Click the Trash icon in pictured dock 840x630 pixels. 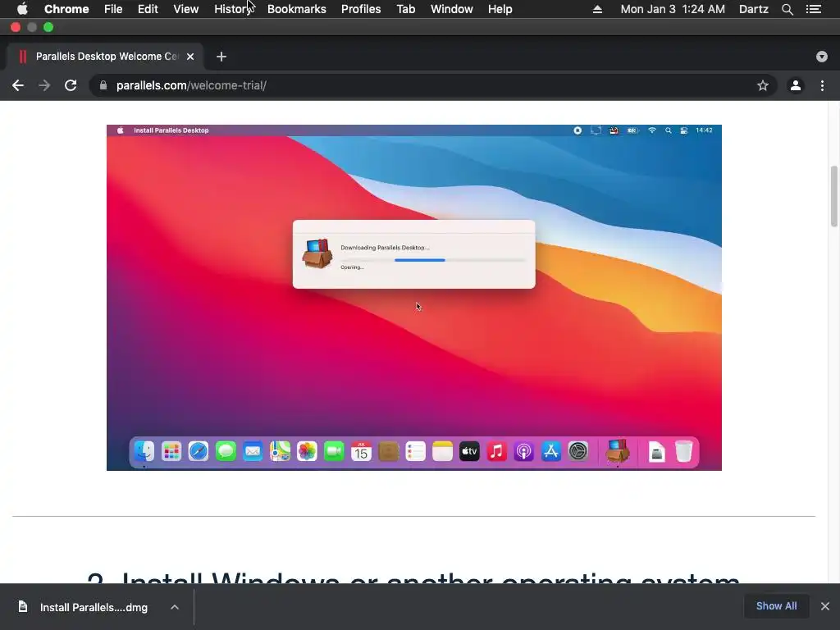(x=683, y=452)
